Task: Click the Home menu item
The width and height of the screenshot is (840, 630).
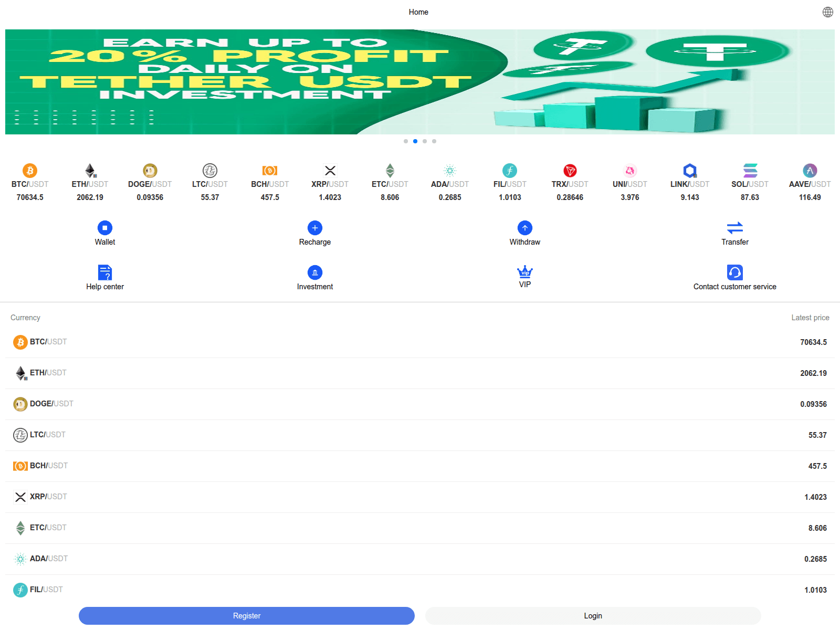Action: tap(418, 12)
